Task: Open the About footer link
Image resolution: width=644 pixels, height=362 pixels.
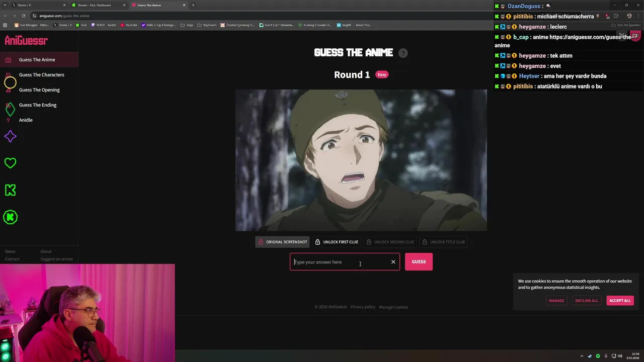Action: (46, 251)
